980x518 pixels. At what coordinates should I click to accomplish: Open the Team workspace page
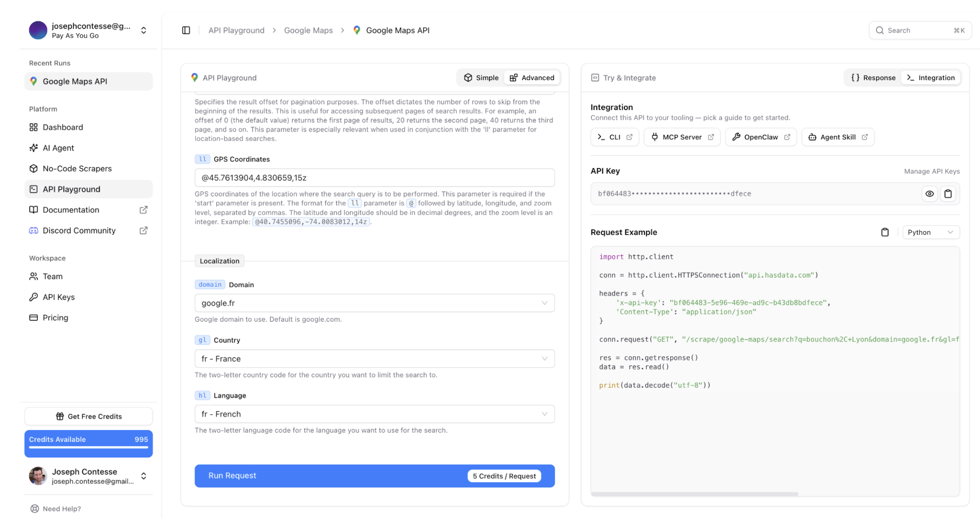coord(88,276)
